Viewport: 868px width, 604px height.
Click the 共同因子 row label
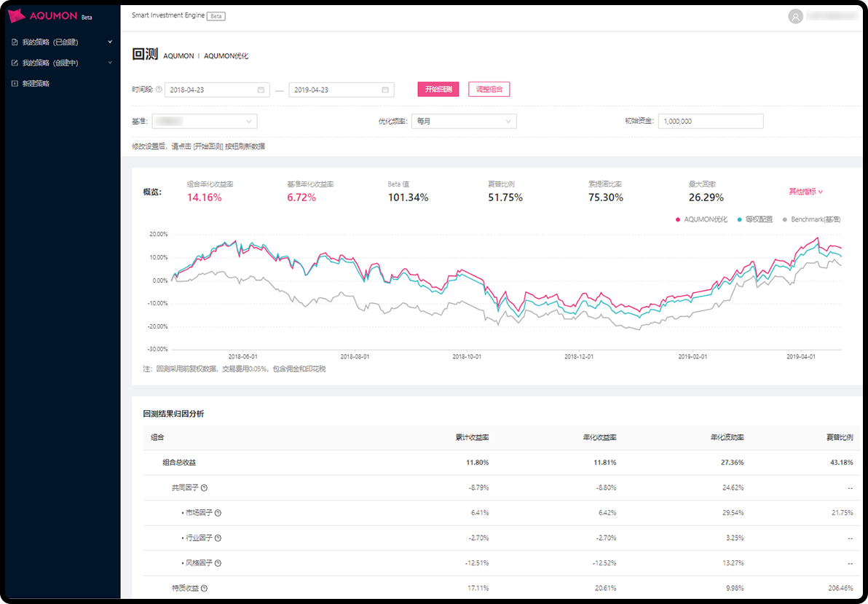pos(185,487)
